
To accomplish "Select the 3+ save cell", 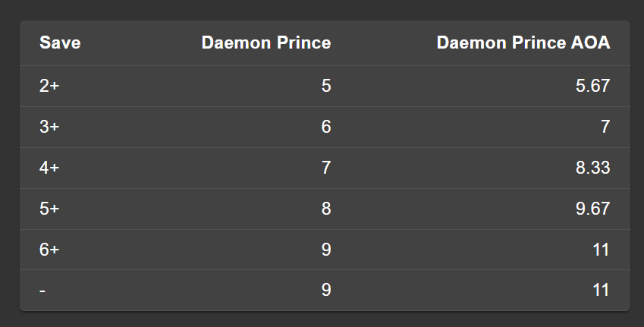I will [49, 127].
